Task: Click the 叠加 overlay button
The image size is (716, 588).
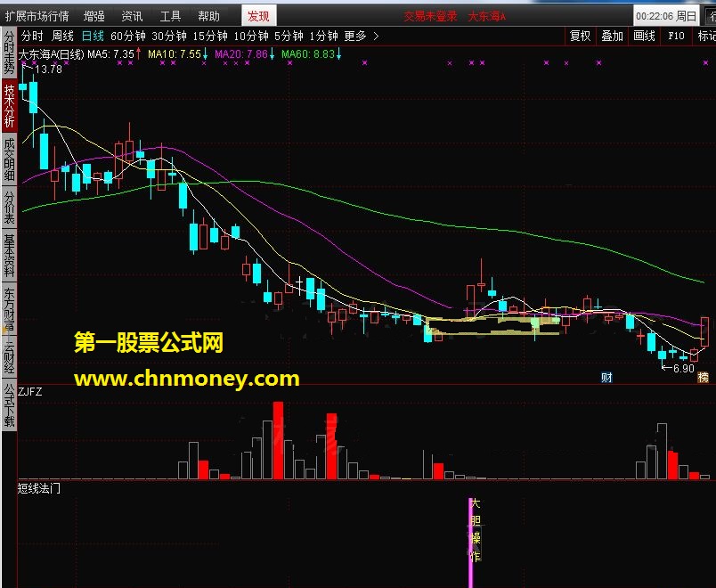Action: pyautogui.click(x=613, y=36)
